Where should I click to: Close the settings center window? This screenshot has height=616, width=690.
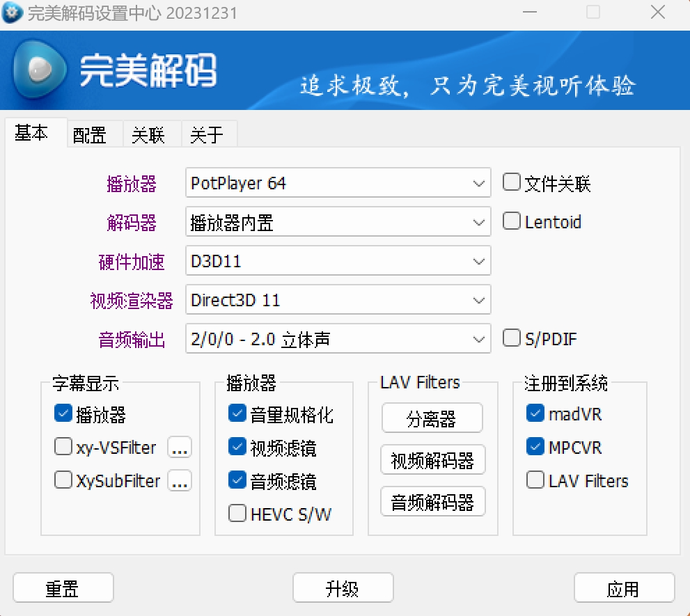coord(657,13)
